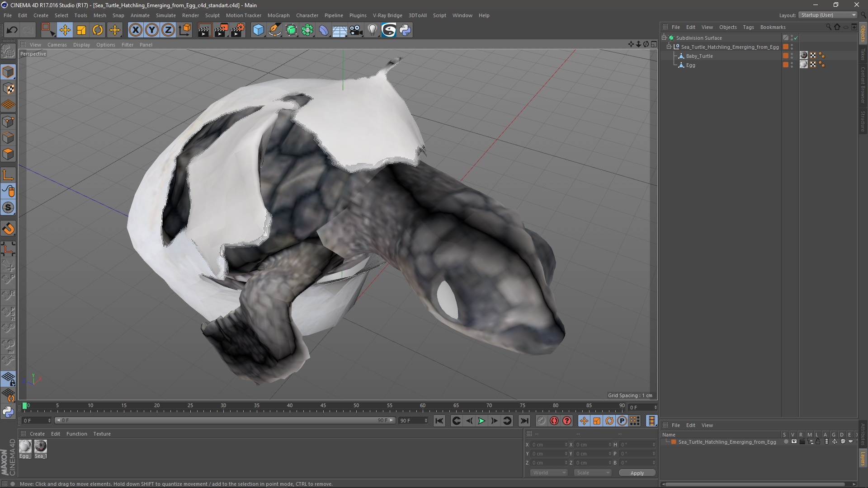Viewport: 868px width, 488px height.
Task: Play animation forward
Action: [x=482, y=421]
